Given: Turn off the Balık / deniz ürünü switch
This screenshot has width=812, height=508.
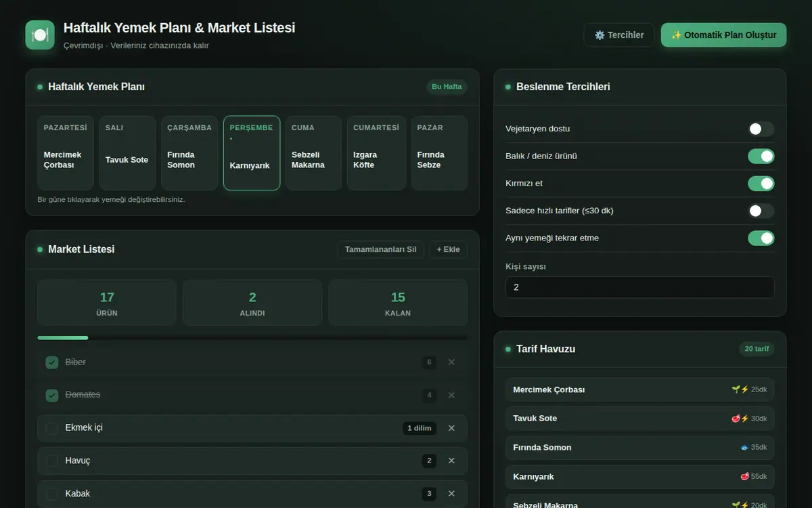Looking at the screenshot, I should click(x=761, y=156).
